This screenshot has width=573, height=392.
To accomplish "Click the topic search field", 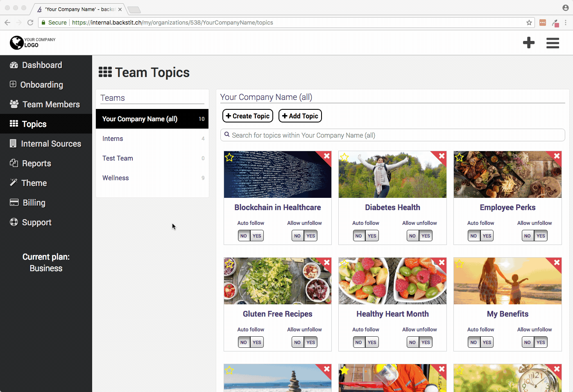I will coord(392,135).
